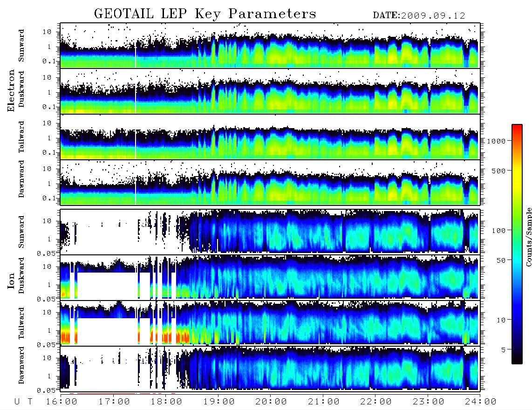Select the Ion Tailward axis label

pyautogui.click(x=21, y=323)
